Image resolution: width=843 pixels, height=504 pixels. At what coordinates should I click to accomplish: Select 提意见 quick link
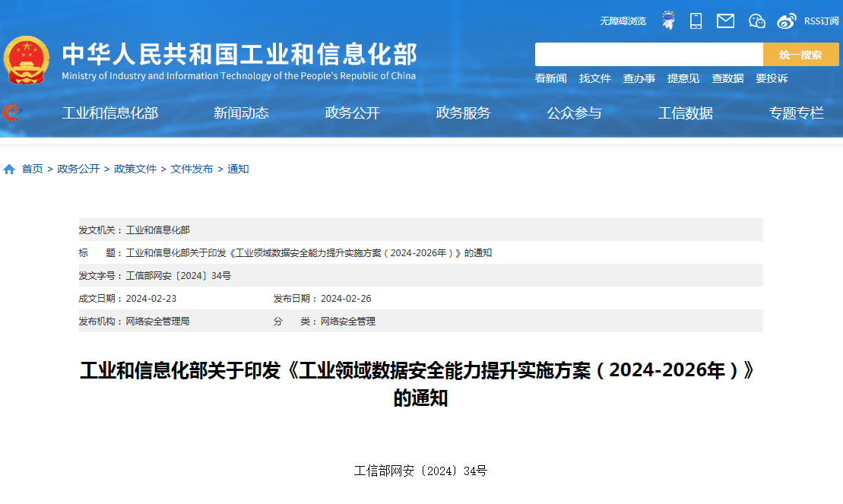[683, 78]
